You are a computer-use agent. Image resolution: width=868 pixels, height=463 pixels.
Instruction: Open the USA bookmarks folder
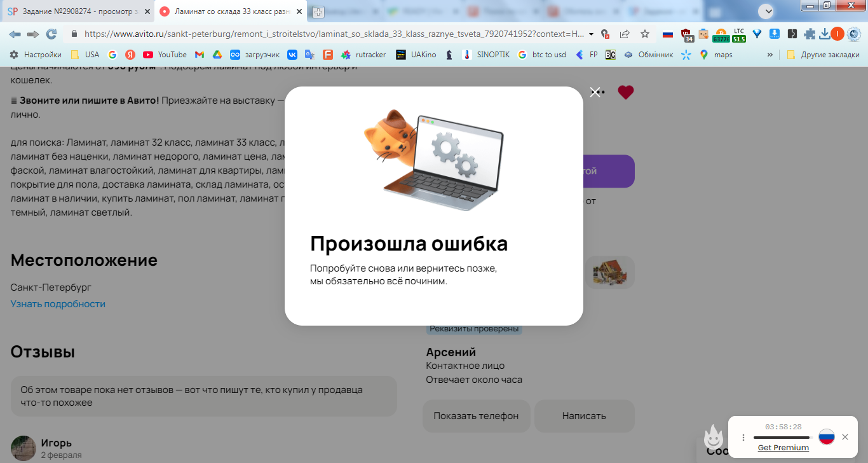(85, 55)
